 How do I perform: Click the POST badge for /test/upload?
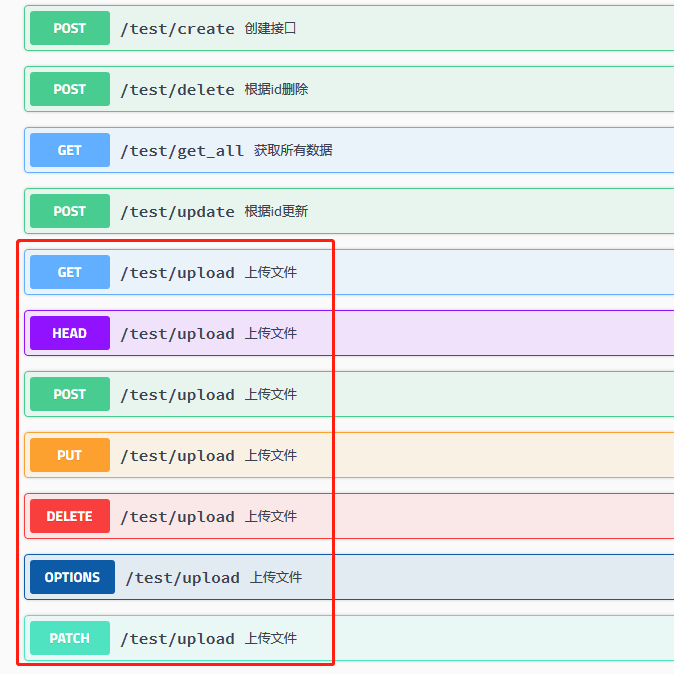click(x=69, y=394)
